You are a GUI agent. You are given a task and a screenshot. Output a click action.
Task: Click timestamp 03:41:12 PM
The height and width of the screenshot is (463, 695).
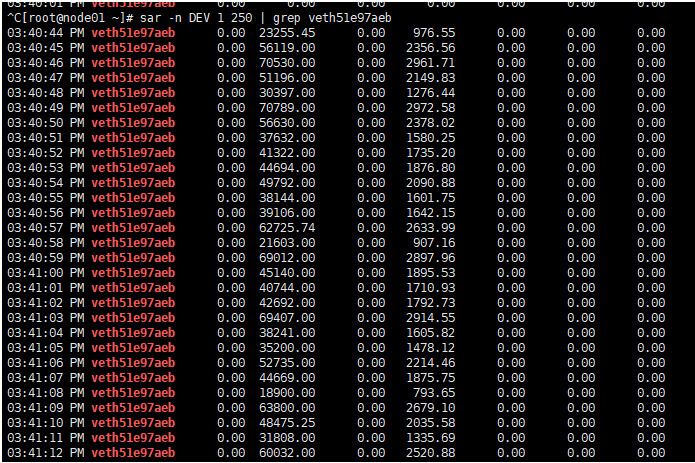coord(46,453)
